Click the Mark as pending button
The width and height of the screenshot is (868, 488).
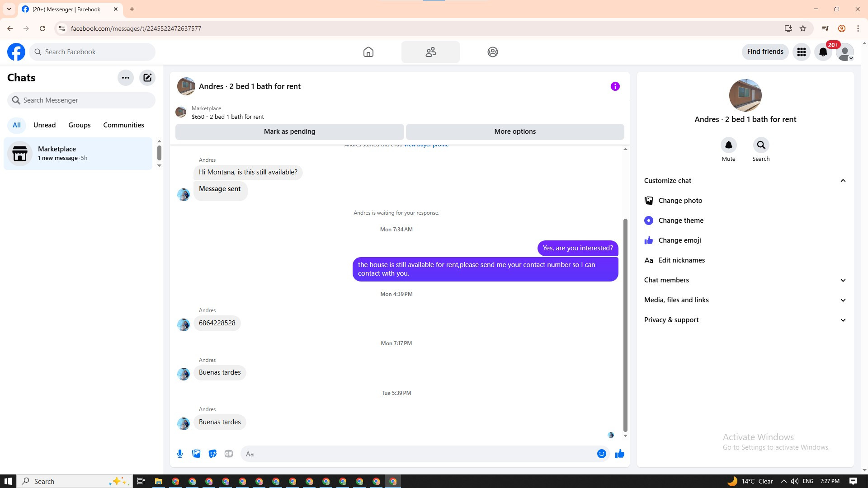(289, 131)
